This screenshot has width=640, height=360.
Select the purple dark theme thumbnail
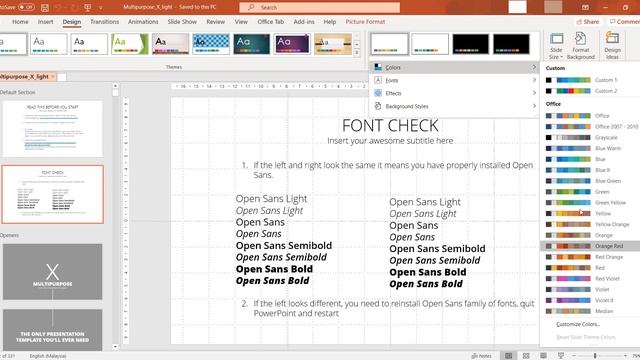[x=292, y=44]
